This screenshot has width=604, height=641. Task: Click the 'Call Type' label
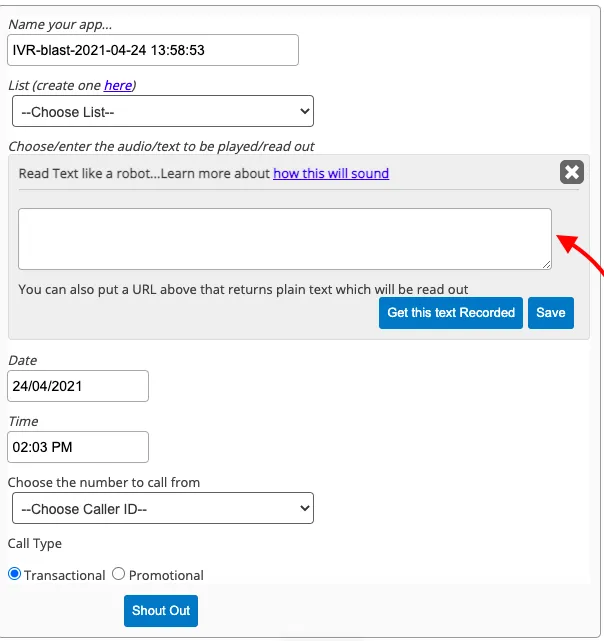35,544
